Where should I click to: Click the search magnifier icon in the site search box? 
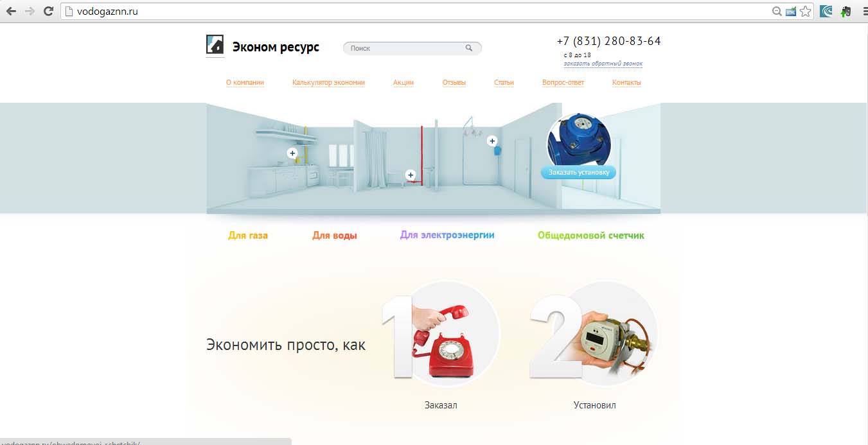point(469,48)
